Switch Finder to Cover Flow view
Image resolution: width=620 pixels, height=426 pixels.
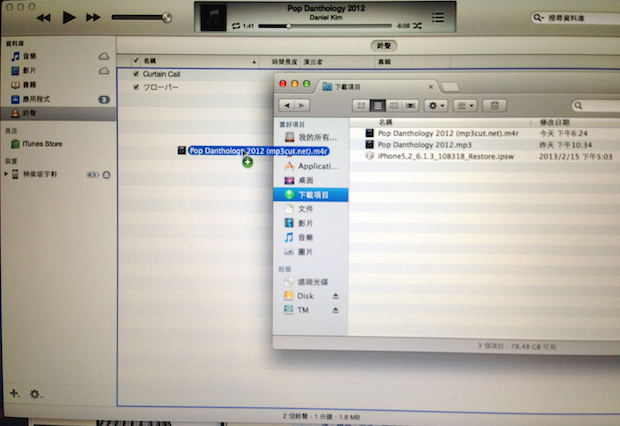click(x=410, y=106)
